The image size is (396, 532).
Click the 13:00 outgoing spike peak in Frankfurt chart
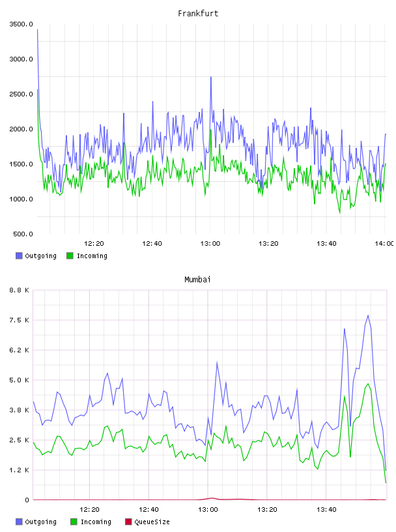pos(211,78)
